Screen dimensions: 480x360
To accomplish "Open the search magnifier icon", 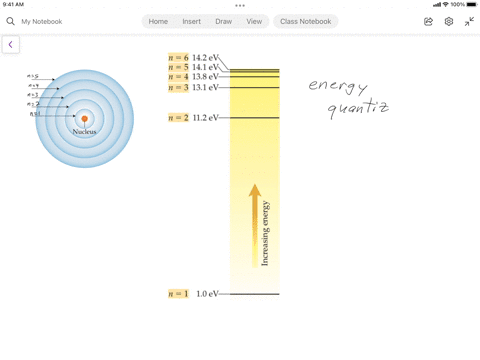I will point(10,21).
